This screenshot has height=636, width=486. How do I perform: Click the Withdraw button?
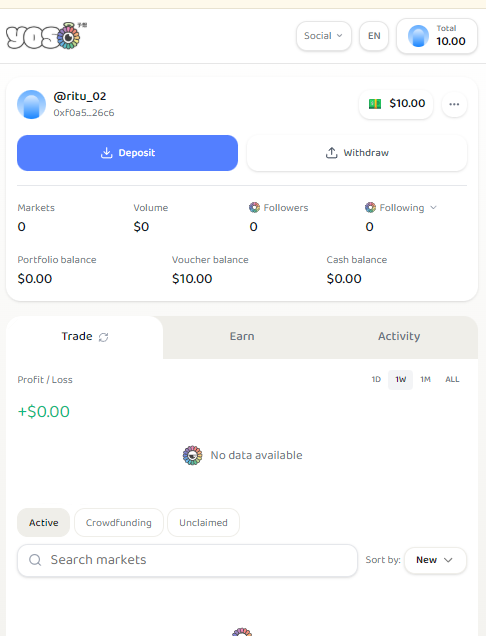point(357,153)
